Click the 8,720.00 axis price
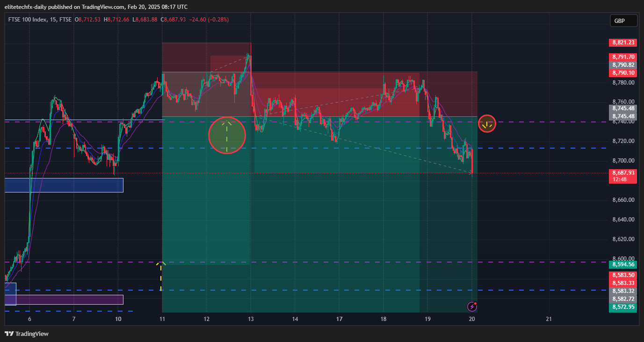 (x=623, y=141)
